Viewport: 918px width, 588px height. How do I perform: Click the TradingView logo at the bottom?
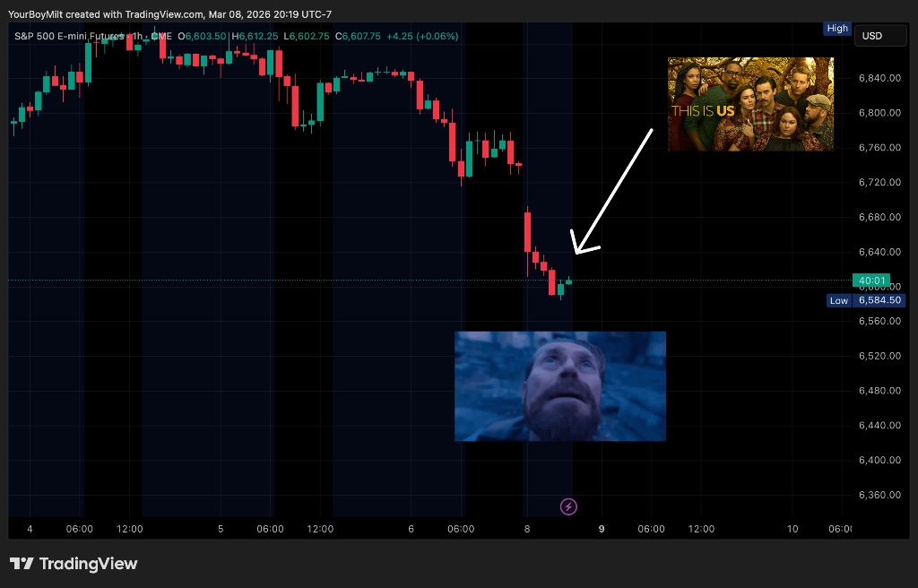pos(74,564)
